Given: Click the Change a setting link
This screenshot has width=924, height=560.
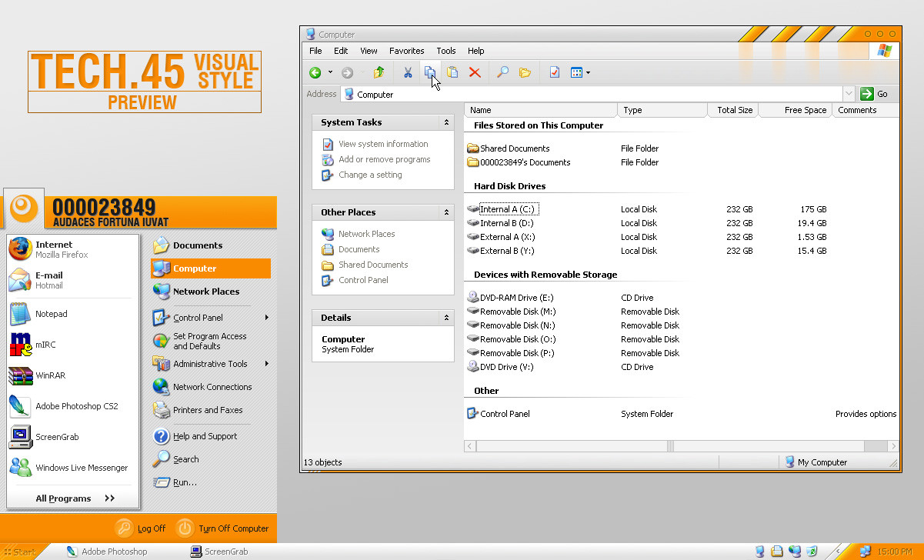Looking at the screenshot, I should (x=370, y=175).
